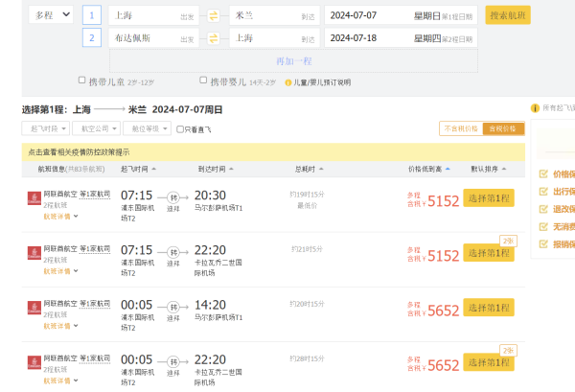This screenshot has width=575, height=392.
Task: Sort flights by 总耗时
Action: (309, 169)
